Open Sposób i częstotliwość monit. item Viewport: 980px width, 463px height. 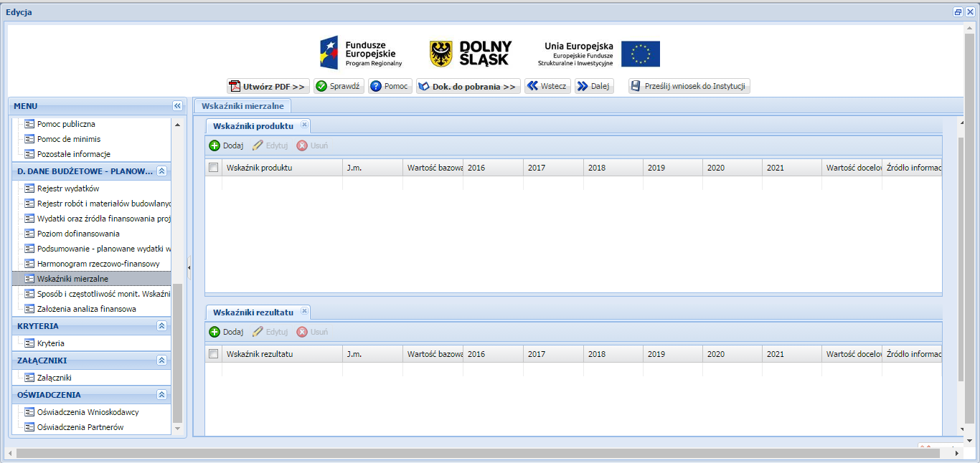98,294
